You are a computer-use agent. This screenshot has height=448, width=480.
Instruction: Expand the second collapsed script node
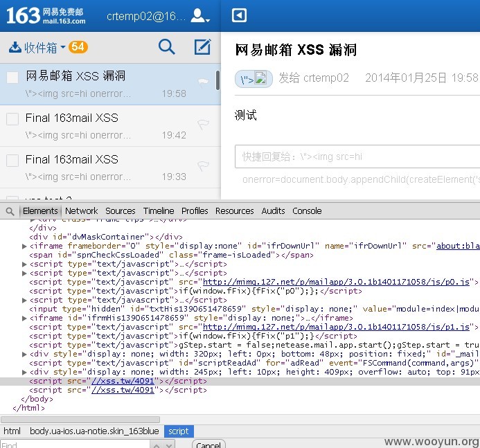click(24, 273)
